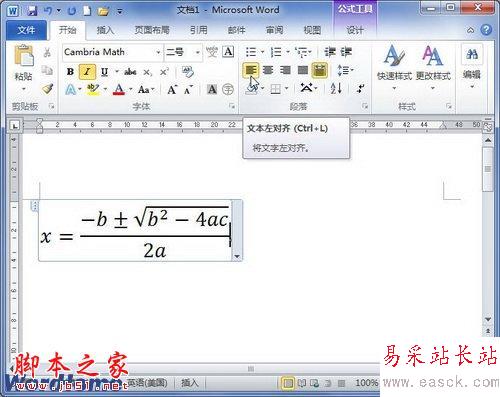The width and height of the screenshot is (500, 397).
Task: Click the Redo icon in title bar
Action: (72, 11)
